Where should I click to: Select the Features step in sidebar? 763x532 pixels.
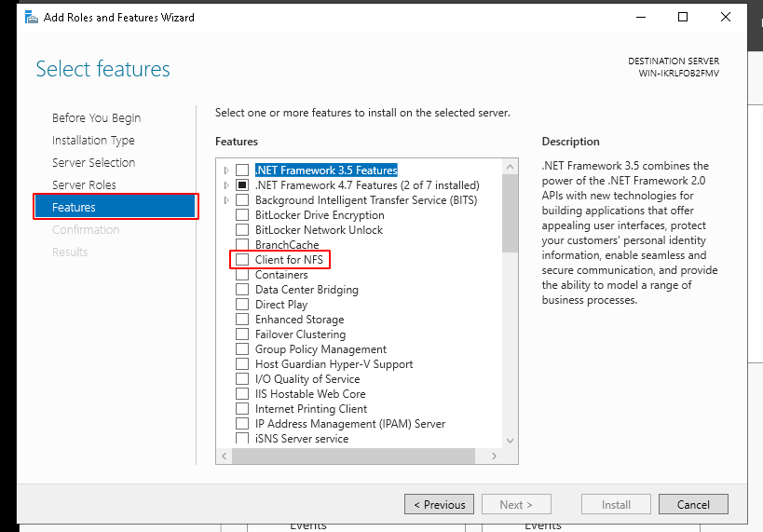point(116,207)
